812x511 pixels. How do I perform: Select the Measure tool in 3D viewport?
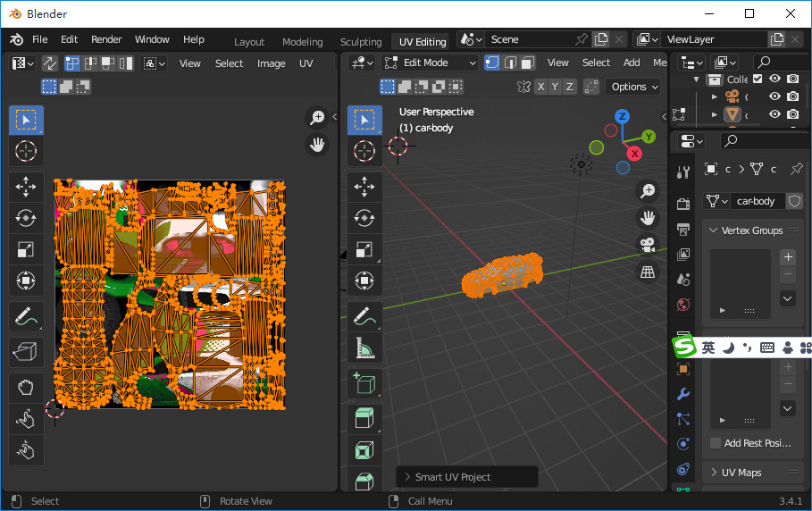[364, 348]
